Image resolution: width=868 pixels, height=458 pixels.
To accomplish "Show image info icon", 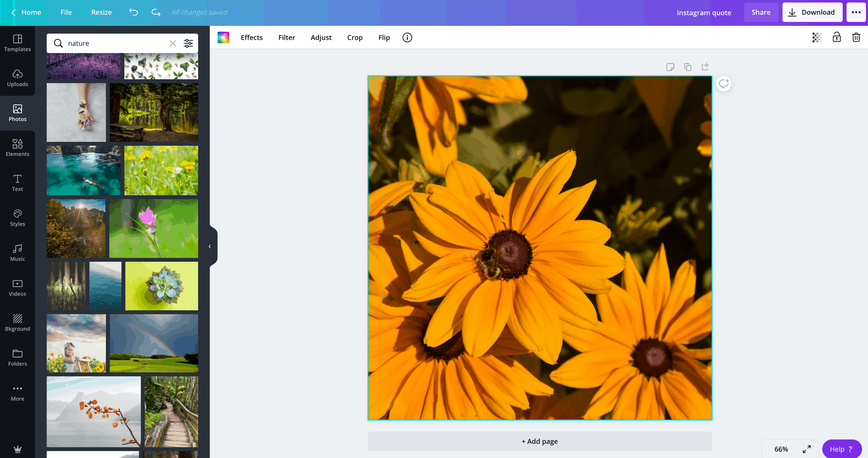I will 407,37.
